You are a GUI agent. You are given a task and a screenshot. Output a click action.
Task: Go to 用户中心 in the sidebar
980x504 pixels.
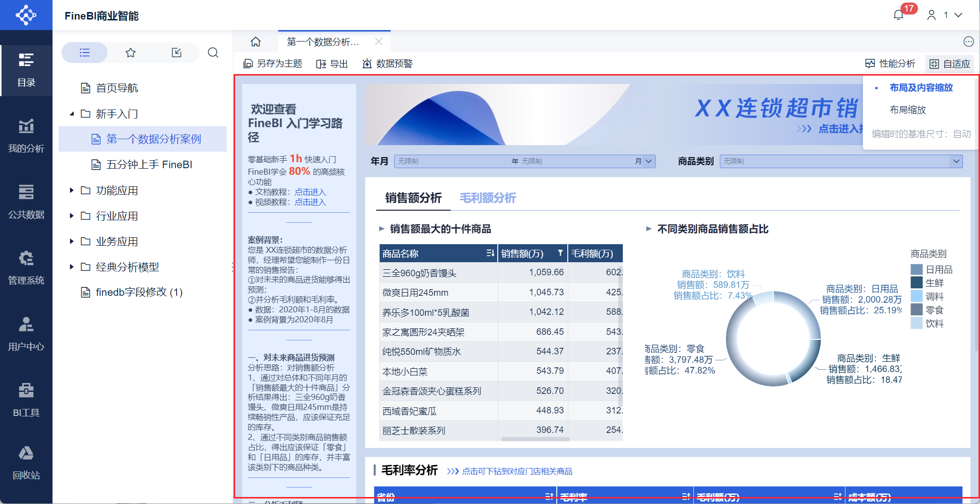[x=26, y=334]
